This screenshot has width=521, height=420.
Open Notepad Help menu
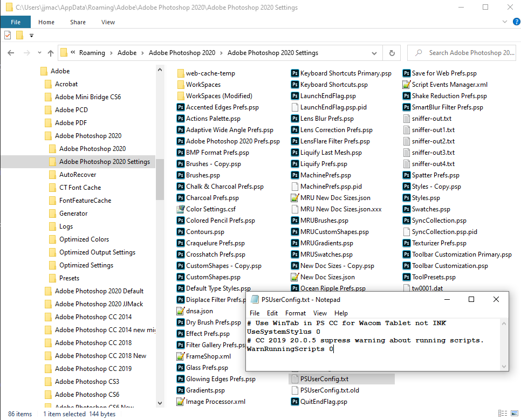coord(341,313)
